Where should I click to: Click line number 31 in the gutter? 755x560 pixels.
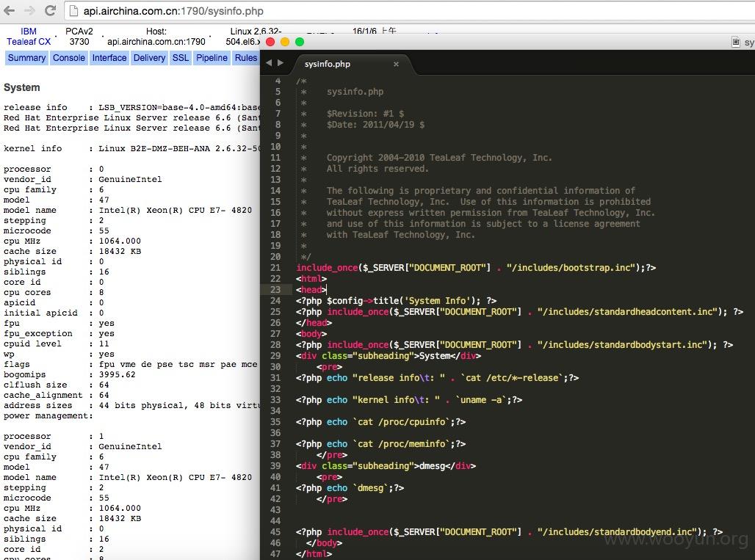(275, 378)
